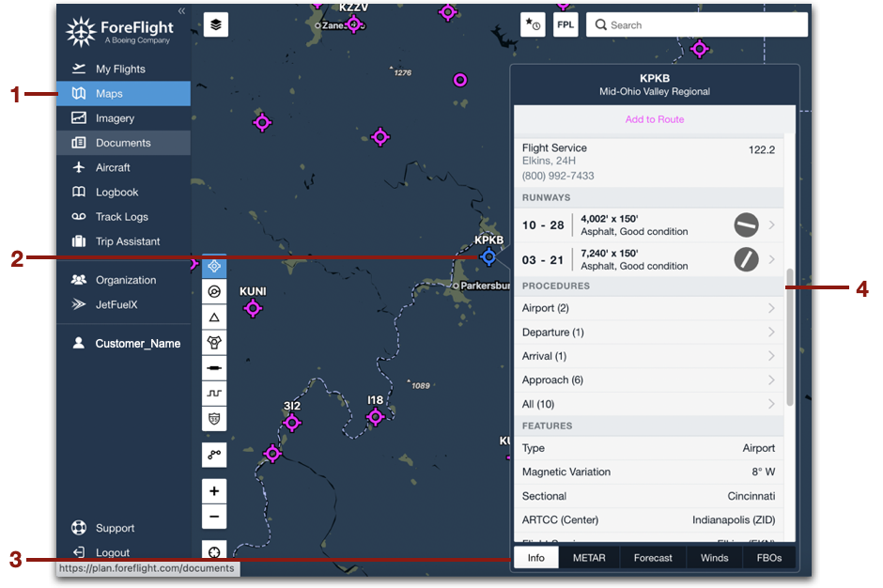Click the ForeFlight logo
Screen dimensions: 883x588
pyautogui.click(x=119, y=32)
